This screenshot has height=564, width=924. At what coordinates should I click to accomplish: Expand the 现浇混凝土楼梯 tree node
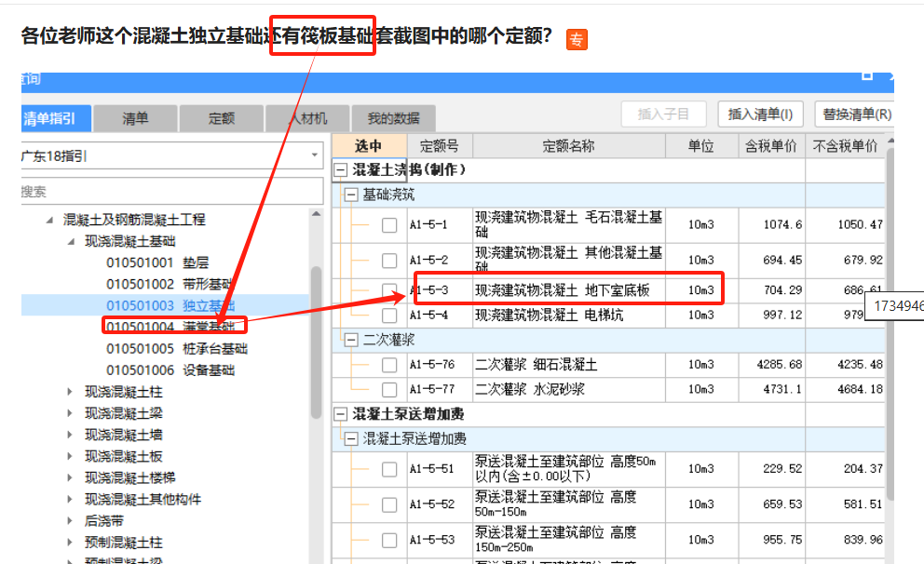click(x=70, y=478)
